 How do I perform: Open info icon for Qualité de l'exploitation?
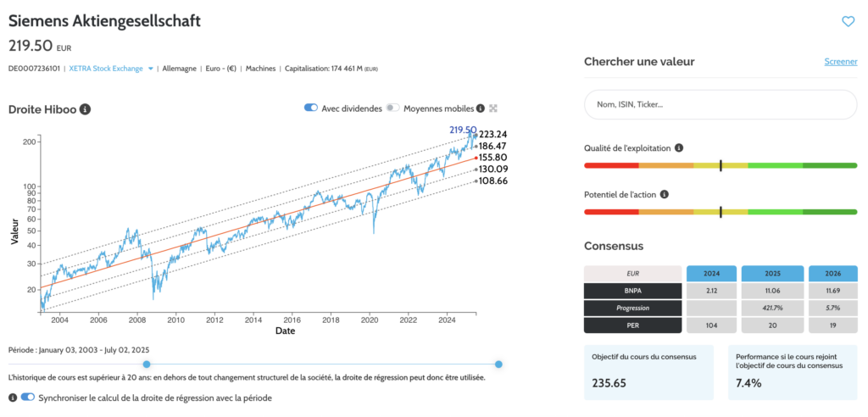pos(679,147)
